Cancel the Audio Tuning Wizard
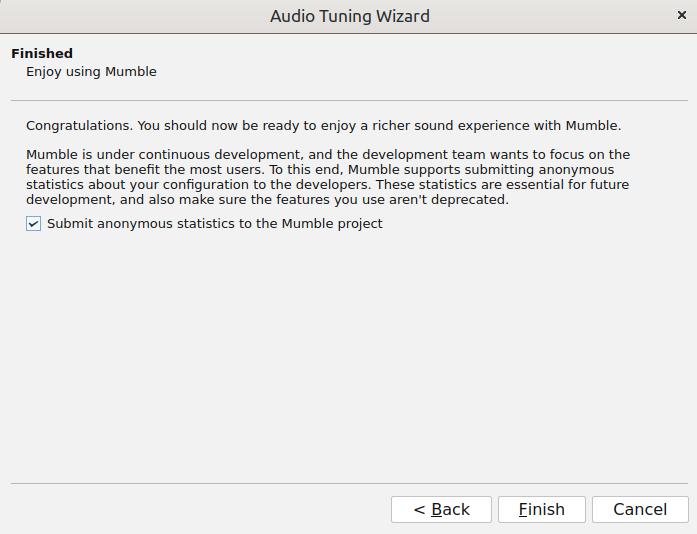 (640, 509)
